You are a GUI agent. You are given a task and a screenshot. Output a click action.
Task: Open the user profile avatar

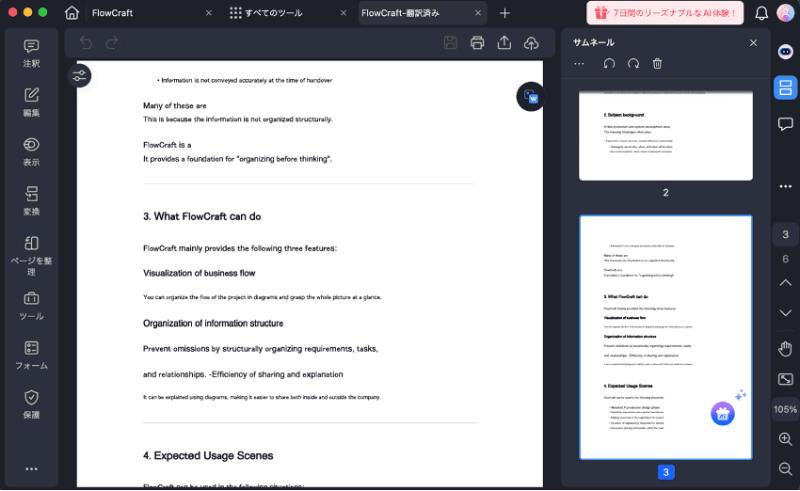coord(786,13)
